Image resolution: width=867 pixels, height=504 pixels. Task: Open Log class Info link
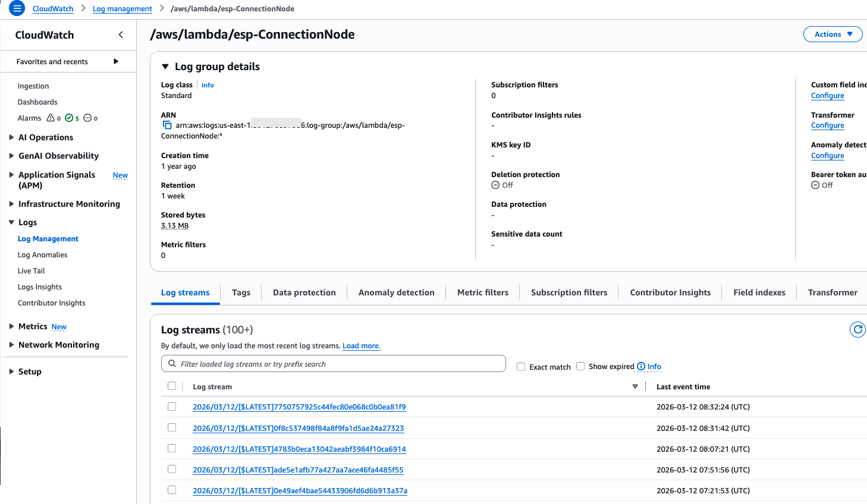coord(208,85)
